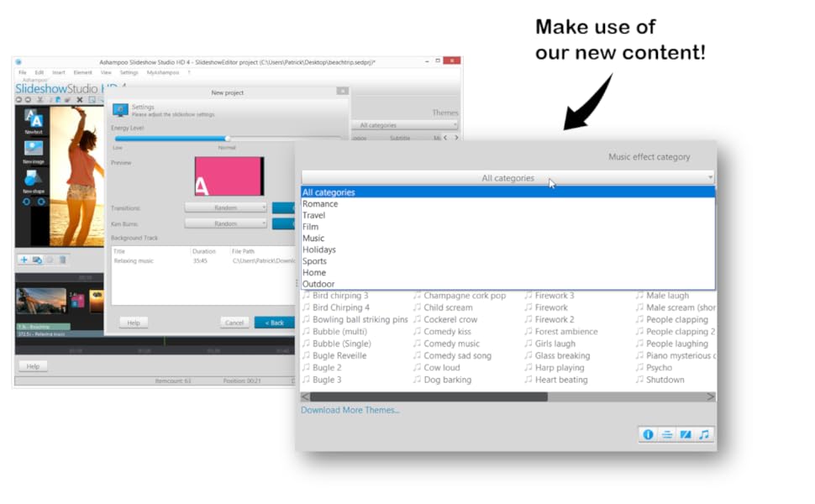Viewport: 815px width, 504px height.
Task: Choose Sports from the category list
Action: tap(507, 261)
